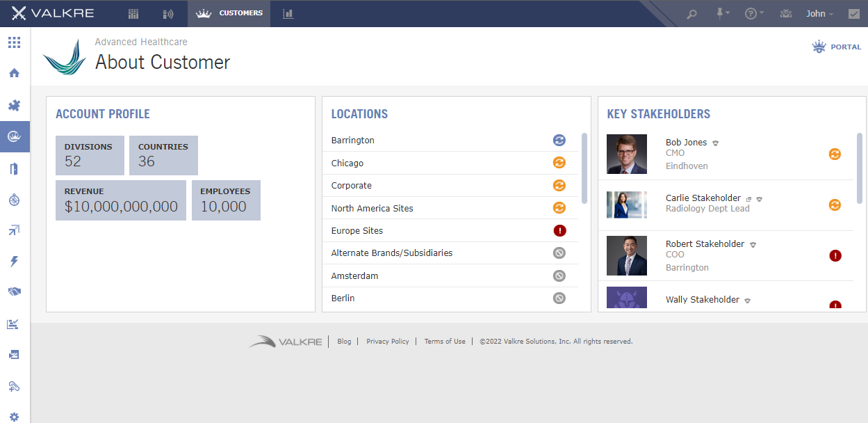Viewport: 868px width, 423px height.
Task: Click the diagonal arrow sidebar icon
Action: coord(14,230)
